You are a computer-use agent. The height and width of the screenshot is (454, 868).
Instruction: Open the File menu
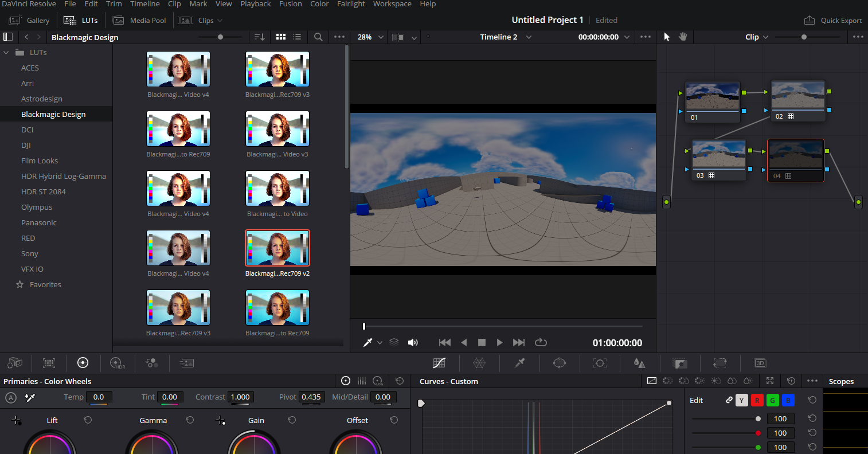pos(70,4)
